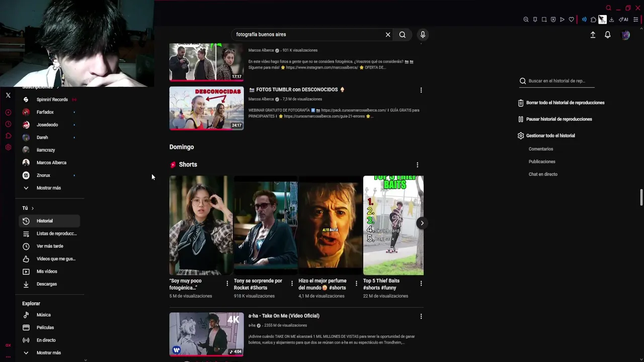Open En directo under Explorar
Image resolution: width=644 pixels, height=362 pixels.
click(x=49, y=340)
